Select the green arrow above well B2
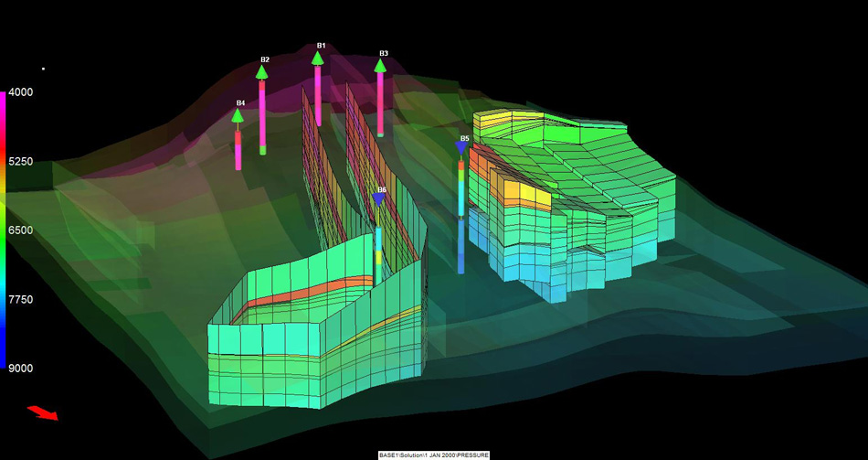Screen dimensions: 868x460 coord(262,72)
